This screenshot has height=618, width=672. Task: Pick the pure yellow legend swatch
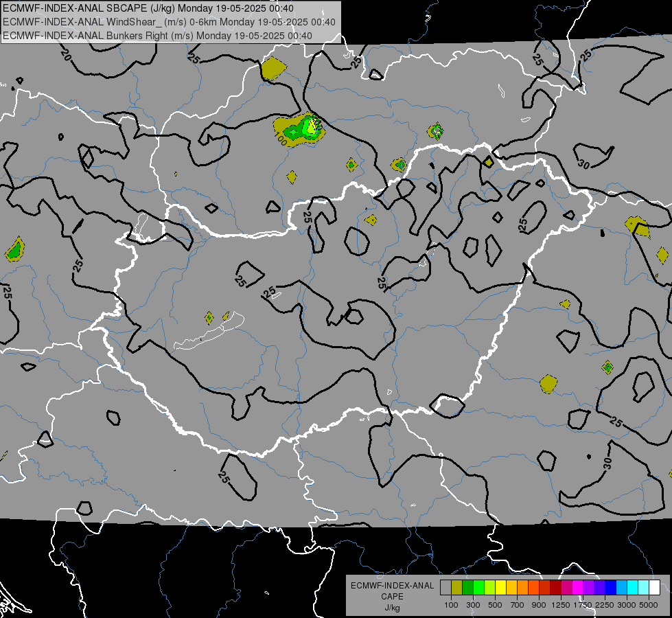tap(500, 588)
